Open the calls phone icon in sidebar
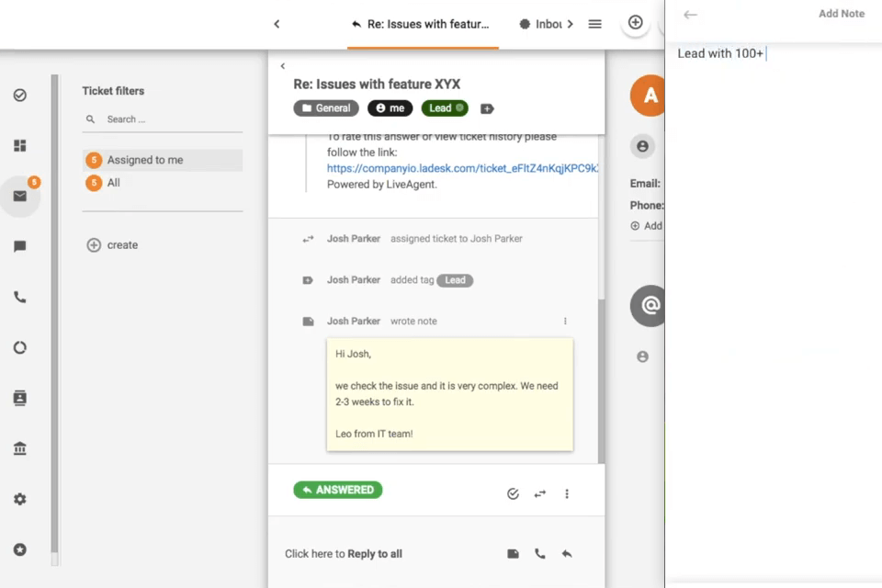The image size is (882, 588). (19, 297)
